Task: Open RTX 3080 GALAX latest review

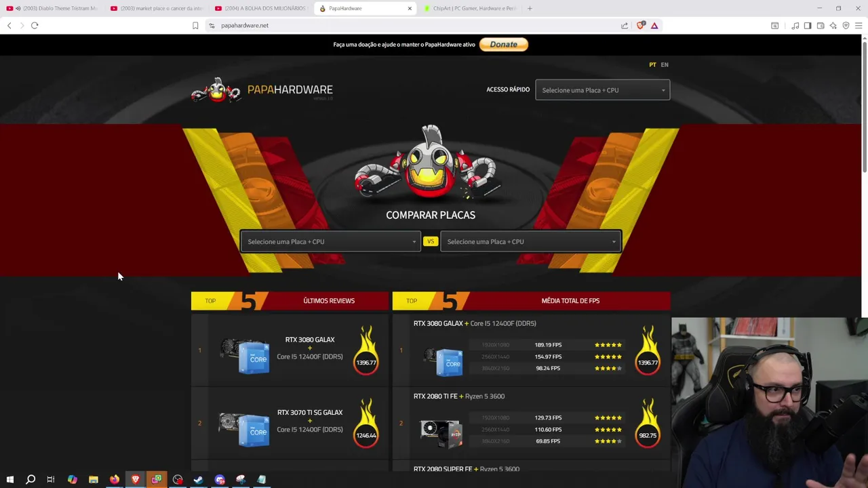Action: (x=310, y=340)
